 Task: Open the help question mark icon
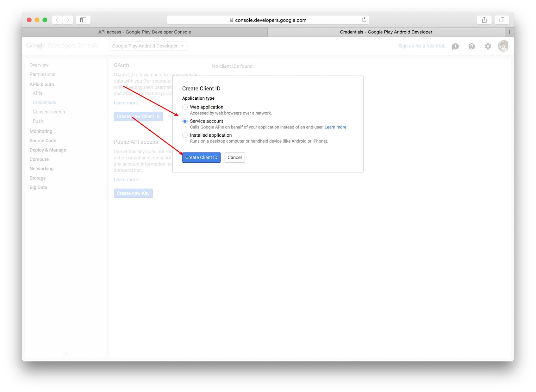[471, 47]
